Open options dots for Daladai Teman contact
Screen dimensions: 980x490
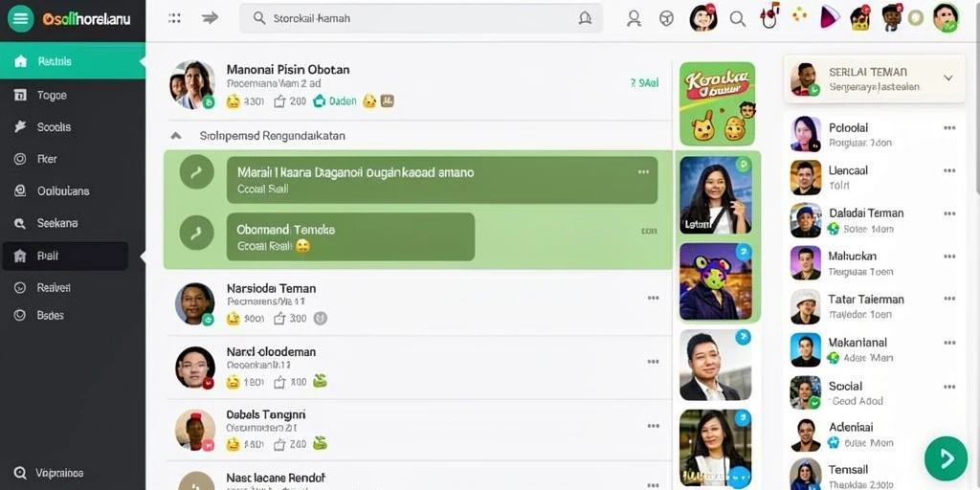(x=949, y=213)
